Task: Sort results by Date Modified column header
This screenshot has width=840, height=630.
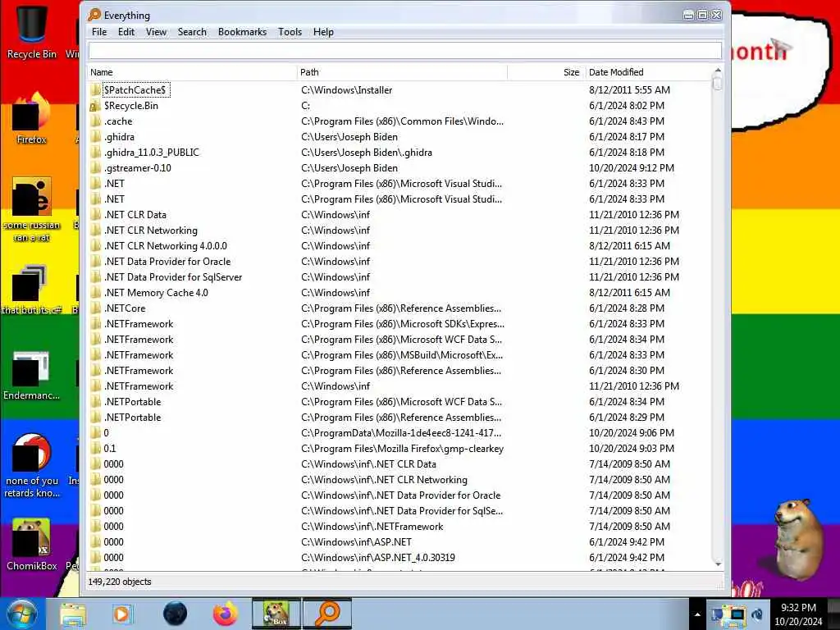Action: (x=648, y=72)
